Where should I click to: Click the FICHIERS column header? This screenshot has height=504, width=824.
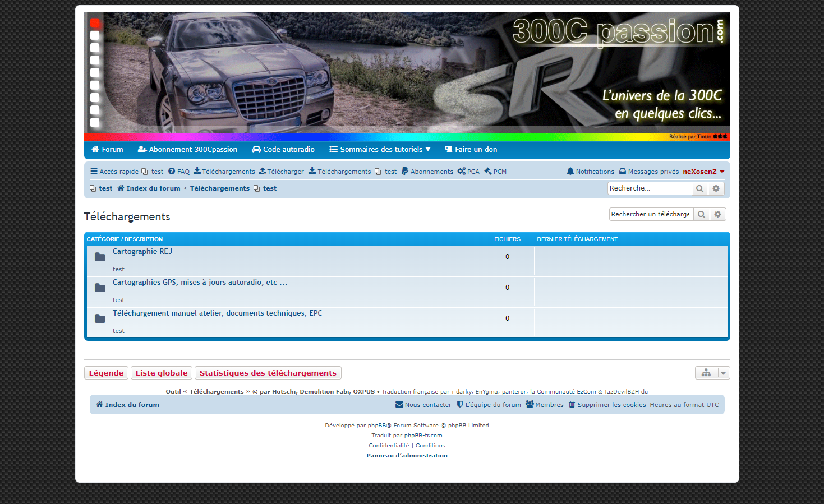(508, 239)
